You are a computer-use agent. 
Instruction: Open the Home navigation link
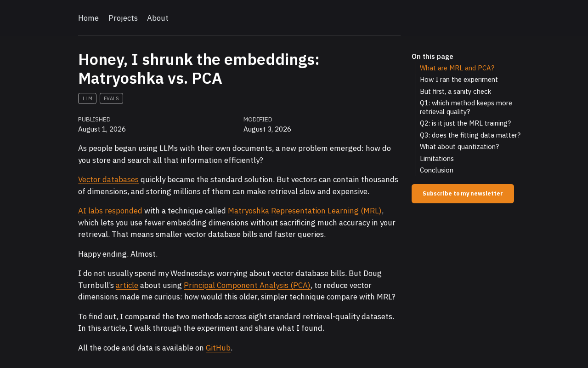(x=88, y=18)
